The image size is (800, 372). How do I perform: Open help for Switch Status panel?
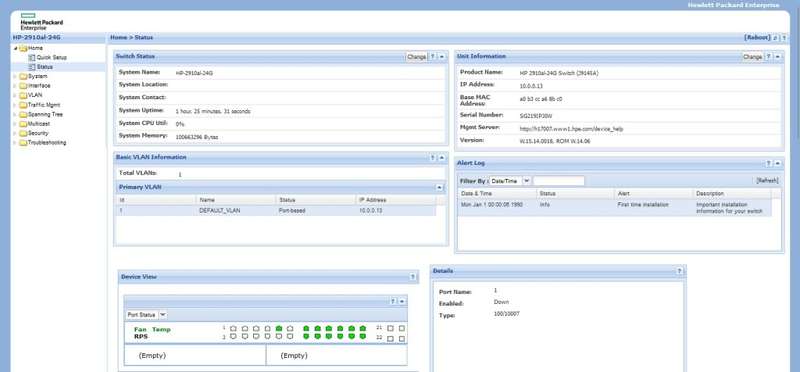[x=432, y=57]
